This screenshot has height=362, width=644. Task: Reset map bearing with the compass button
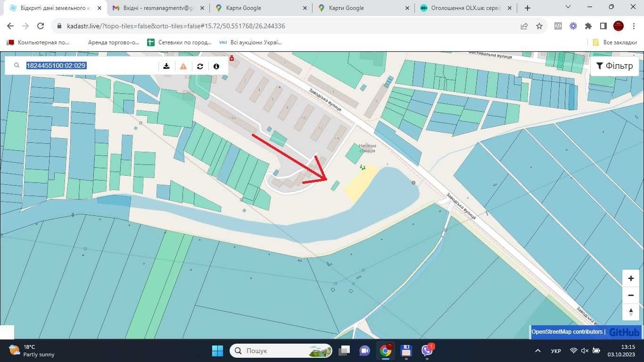coord(631,312)
